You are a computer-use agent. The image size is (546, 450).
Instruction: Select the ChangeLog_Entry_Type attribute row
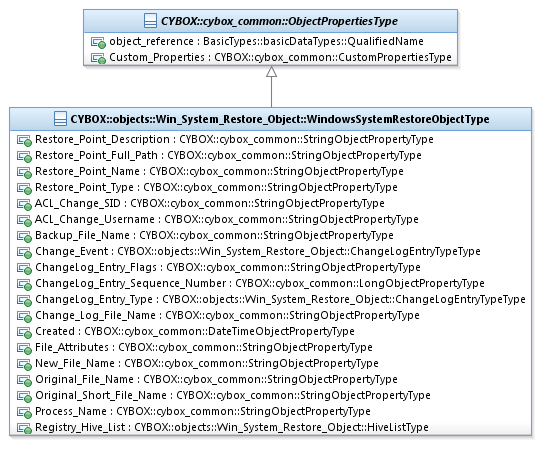pos(271,300)
